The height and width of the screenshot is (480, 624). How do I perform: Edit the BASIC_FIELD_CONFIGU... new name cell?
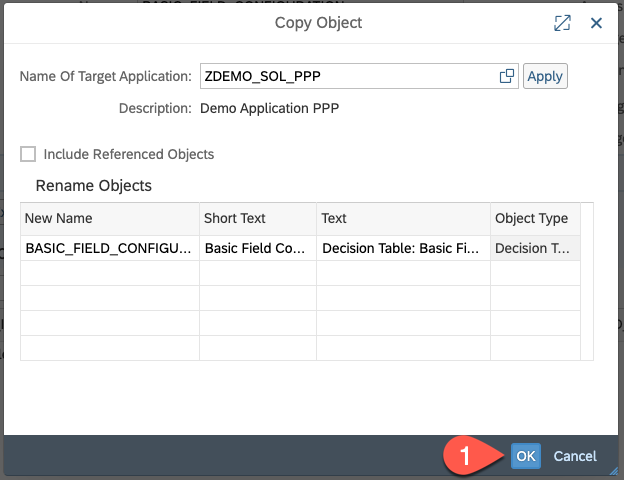(109, 249)
